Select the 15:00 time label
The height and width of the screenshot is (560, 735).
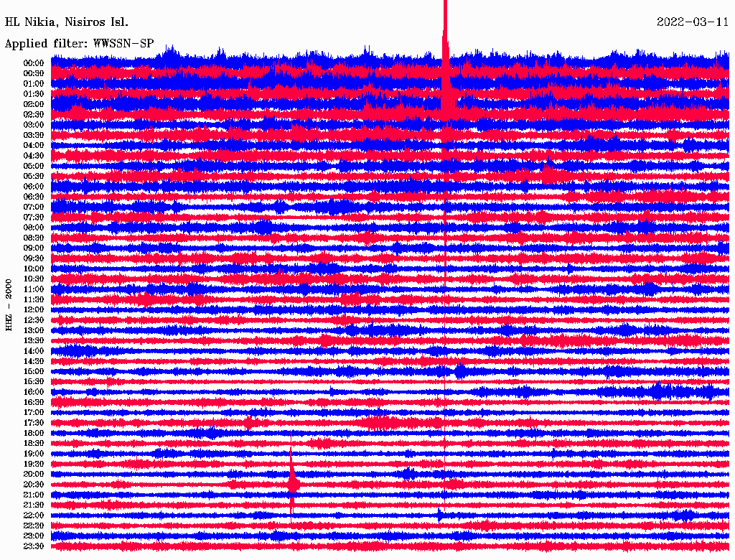tap(34, 371)
